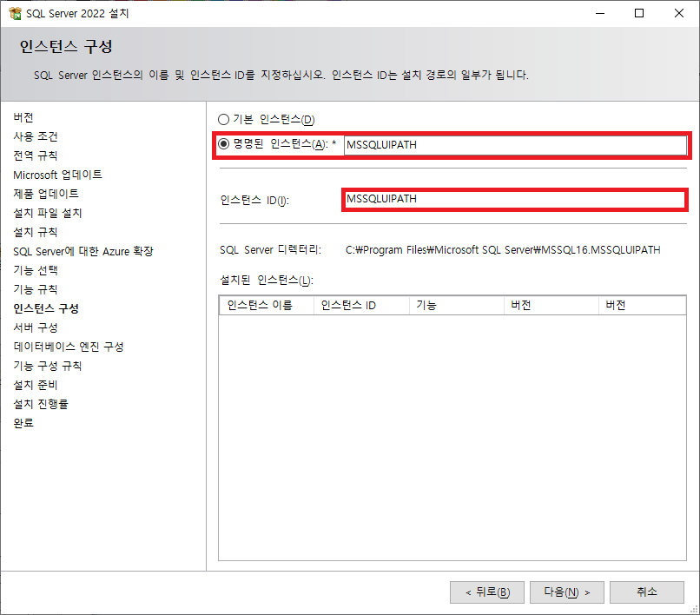
Task: Select the 기능 선택 step
Action: [36, 270]
